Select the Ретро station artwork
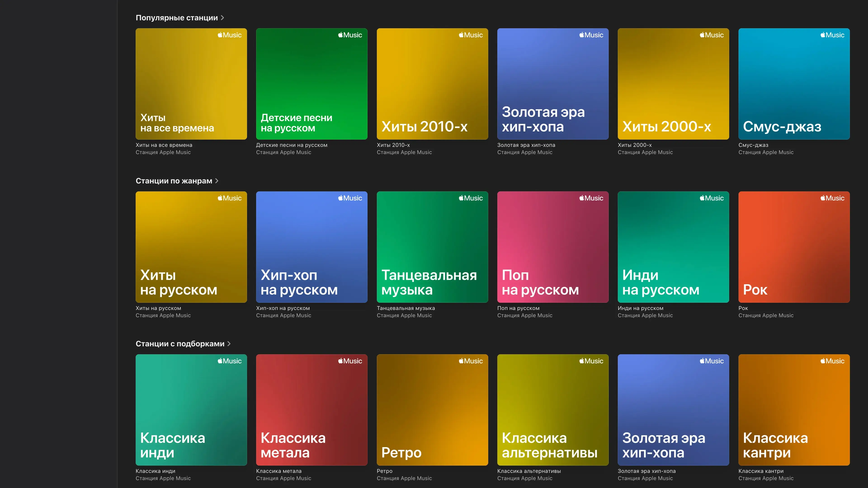 432,410
